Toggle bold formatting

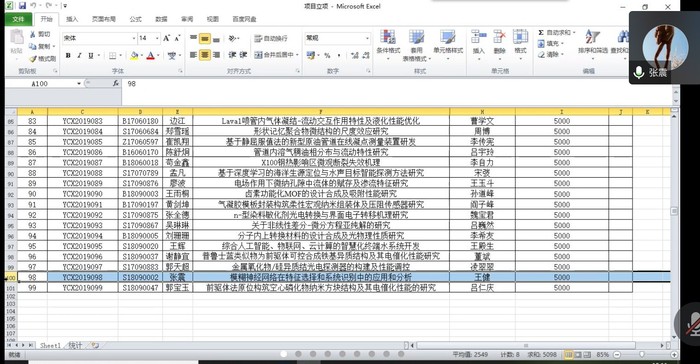click(x=68, y=55)
